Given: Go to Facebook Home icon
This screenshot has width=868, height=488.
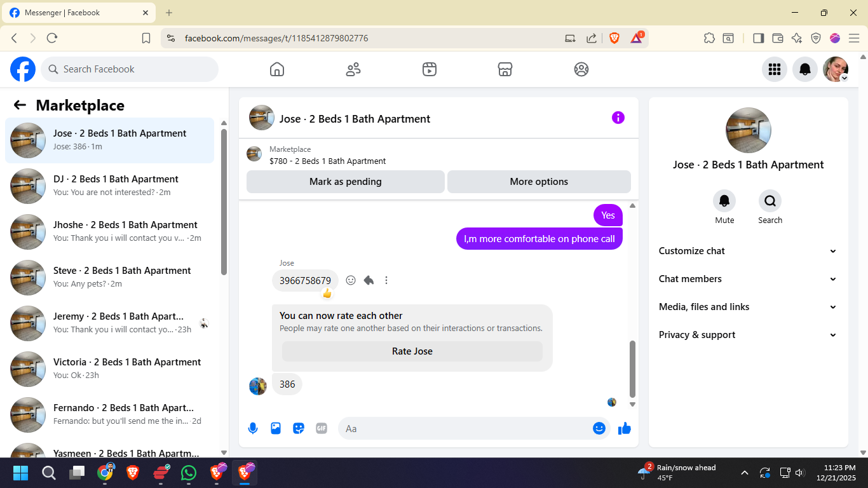Looking at the screenshot, I should 277,69.
